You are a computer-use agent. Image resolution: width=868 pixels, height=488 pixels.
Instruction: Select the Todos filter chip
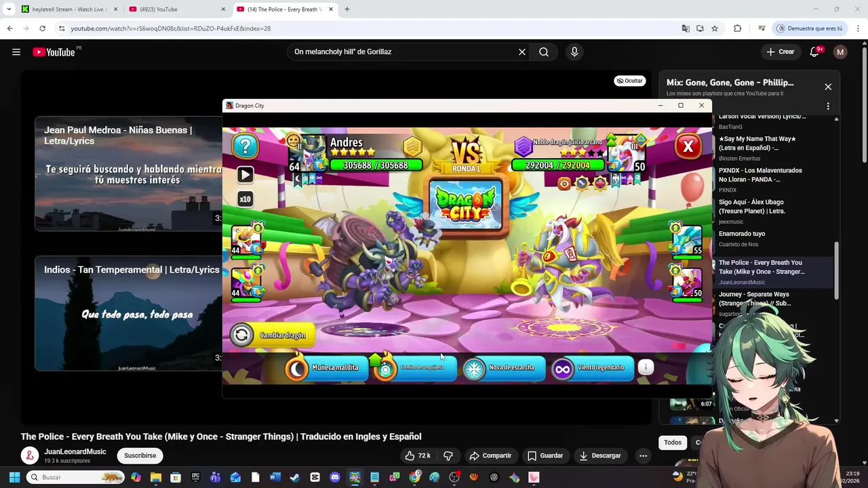(x=673, y=443)
